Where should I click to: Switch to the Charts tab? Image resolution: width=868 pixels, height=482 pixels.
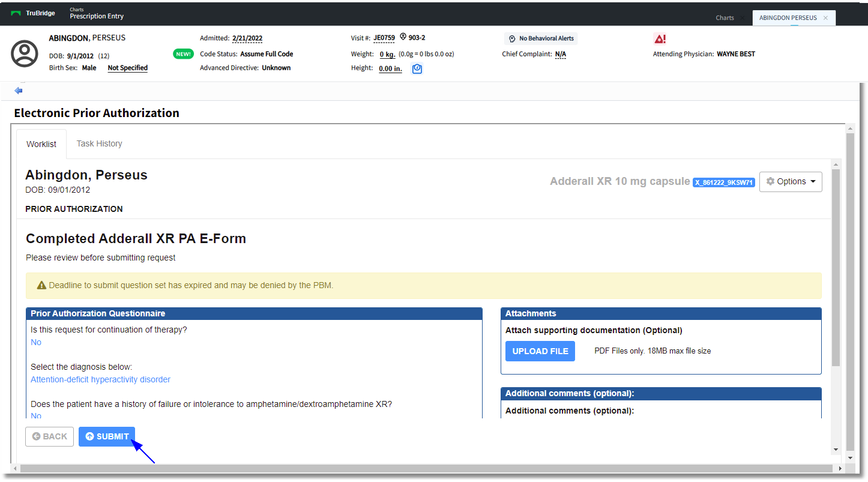point(725,18)
